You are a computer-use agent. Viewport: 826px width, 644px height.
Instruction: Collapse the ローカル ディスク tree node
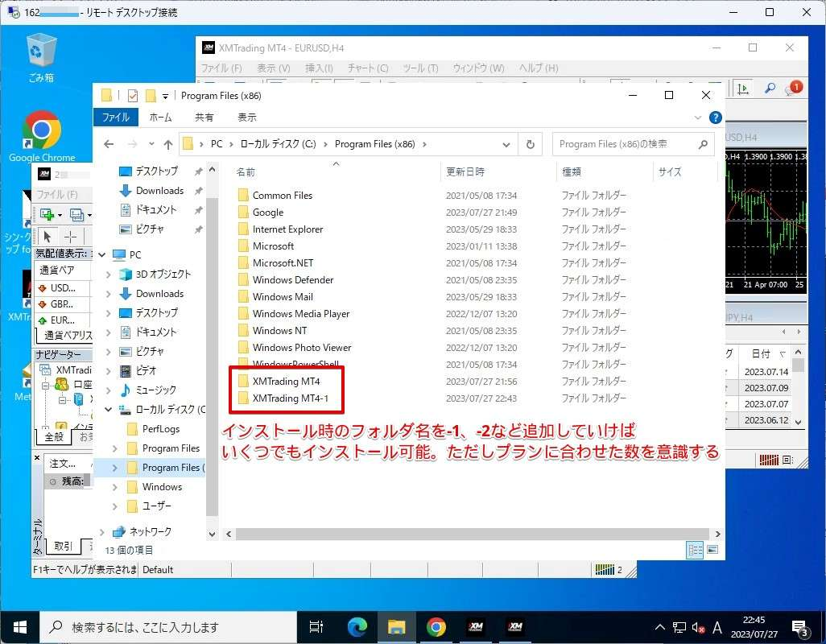point(109,409)
